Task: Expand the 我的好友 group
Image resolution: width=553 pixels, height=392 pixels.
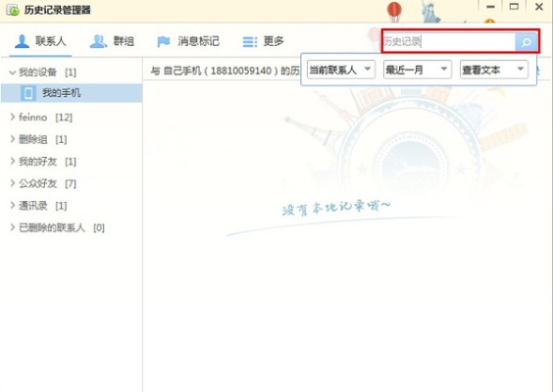Action: coord(13,162)
